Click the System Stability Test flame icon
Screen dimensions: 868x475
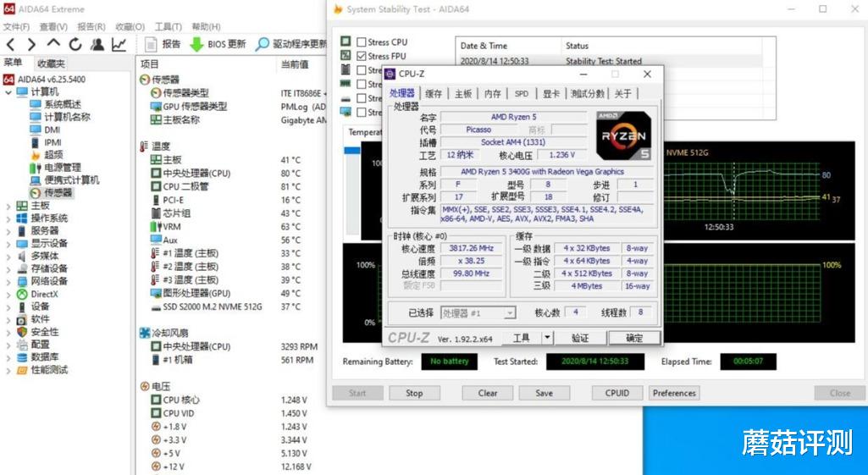[x=337, y=9]
